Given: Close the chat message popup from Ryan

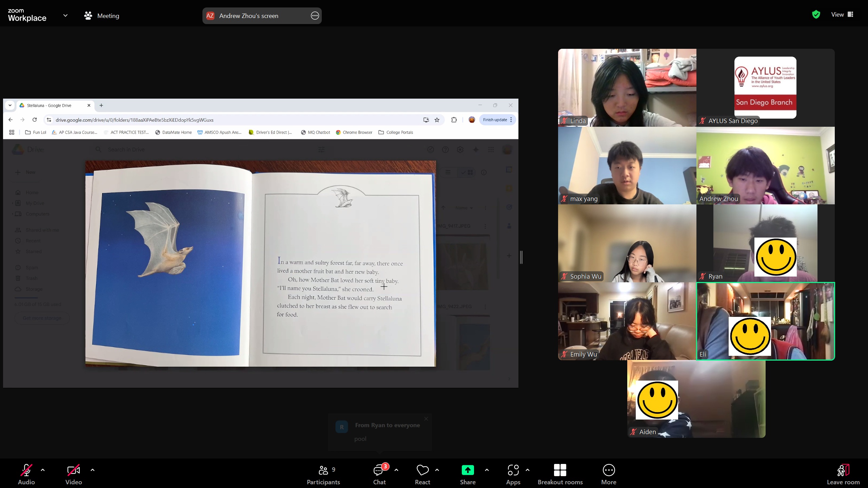Looking at the screenshot, I should click(426, 419).
